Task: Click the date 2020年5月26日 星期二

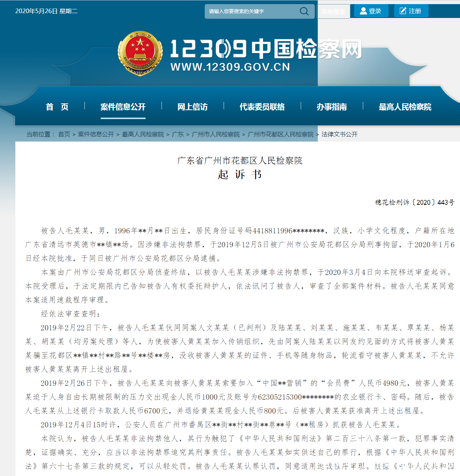Action: pos(46,11)
